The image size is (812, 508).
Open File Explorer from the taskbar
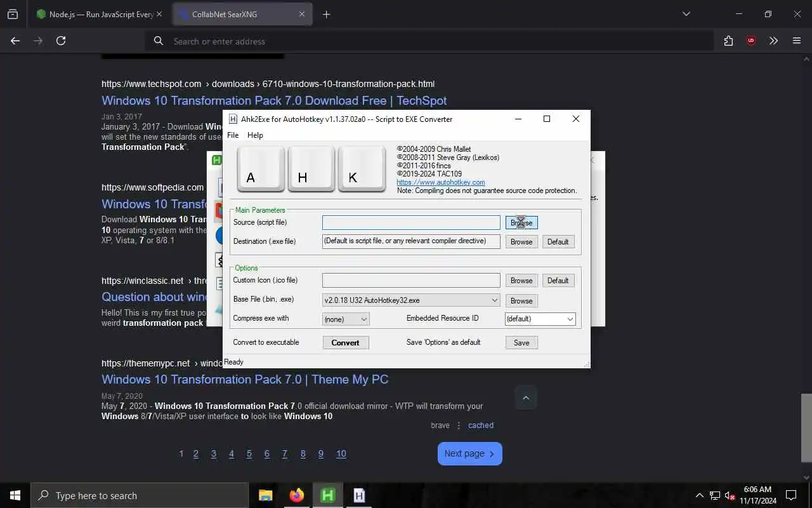265,495
